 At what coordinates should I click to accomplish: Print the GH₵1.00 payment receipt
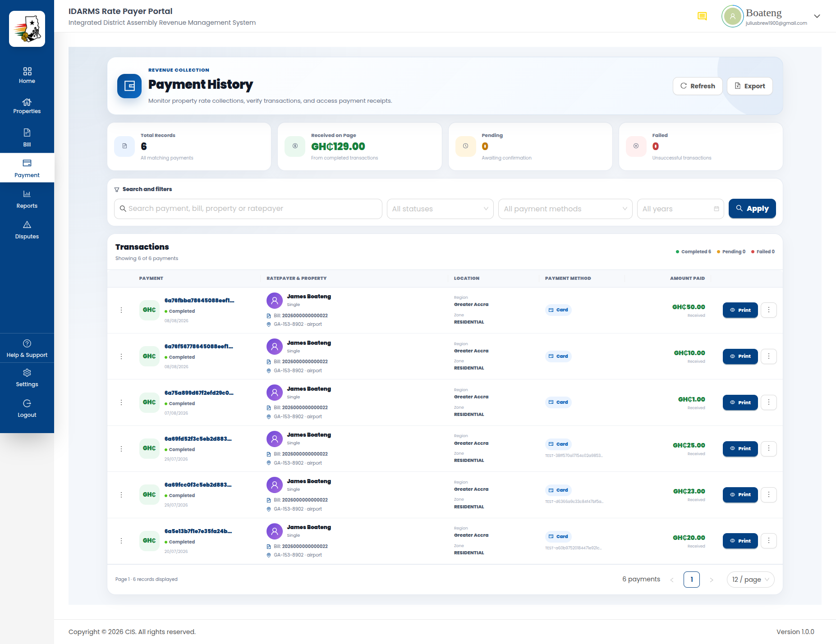(x=740, y=402)
